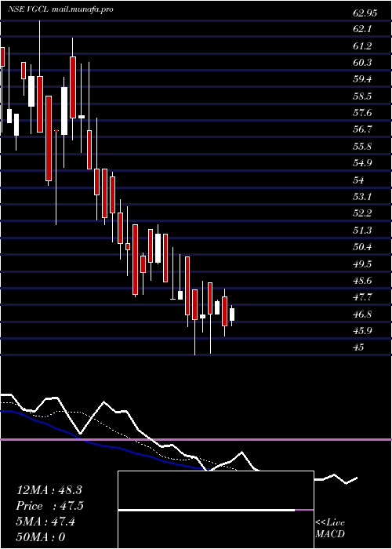Click the 12MA : 48.3 readout

tap(49, 490)
